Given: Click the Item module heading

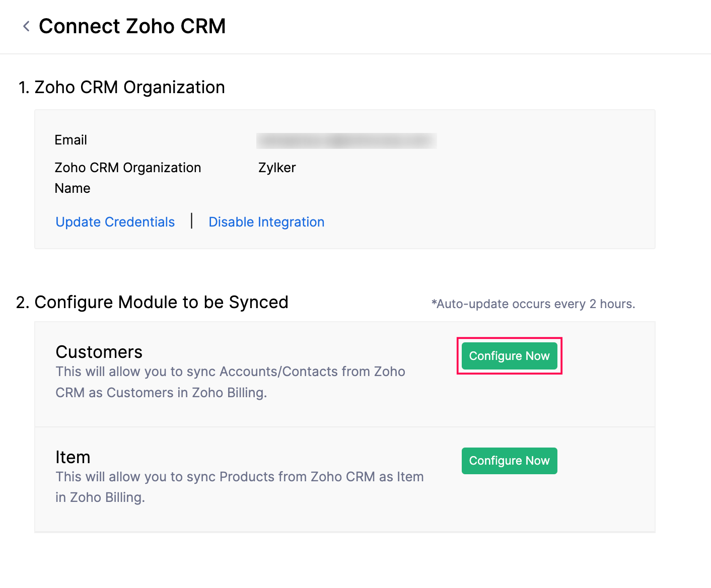Looking at the screenshot, I should (x=73, y=457).
